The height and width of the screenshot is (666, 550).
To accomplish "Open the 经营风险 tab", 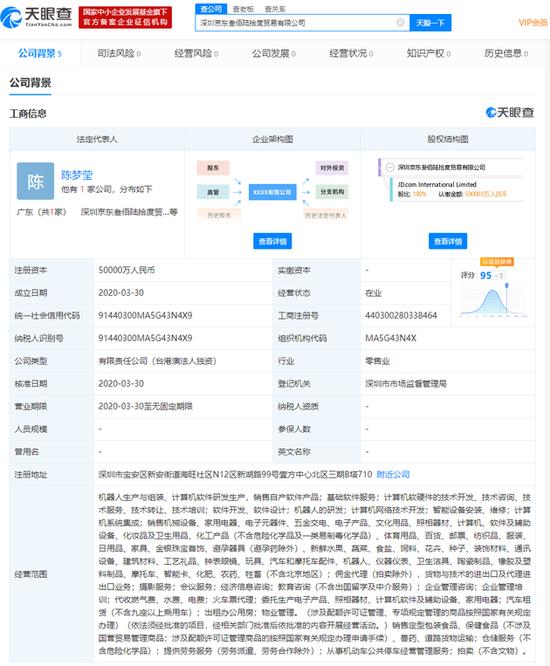I will 196,54.
